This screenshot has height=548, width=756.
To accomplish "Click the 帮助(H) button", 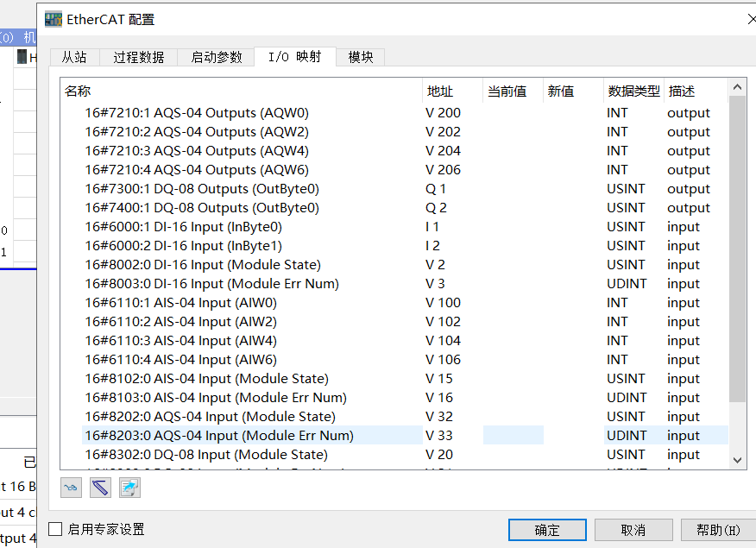I will [x=718, y=530].
